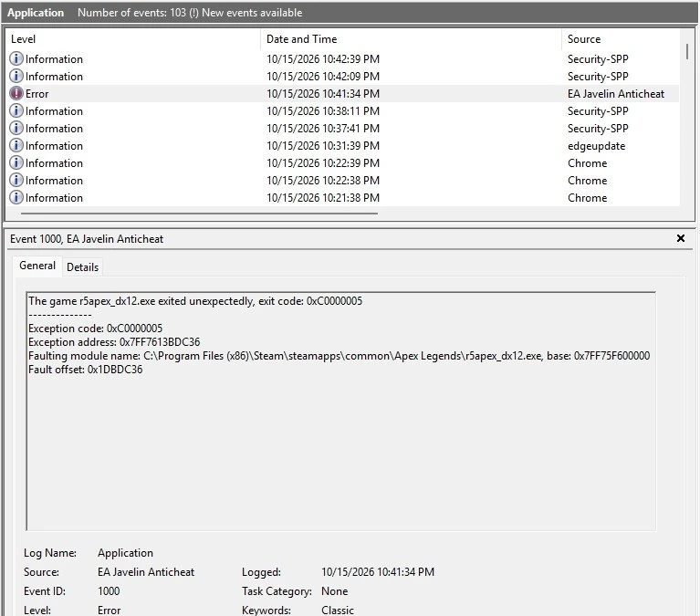Click the Faulting module name line
Screen dimensions: 700x616
click(x=339, y=356)
